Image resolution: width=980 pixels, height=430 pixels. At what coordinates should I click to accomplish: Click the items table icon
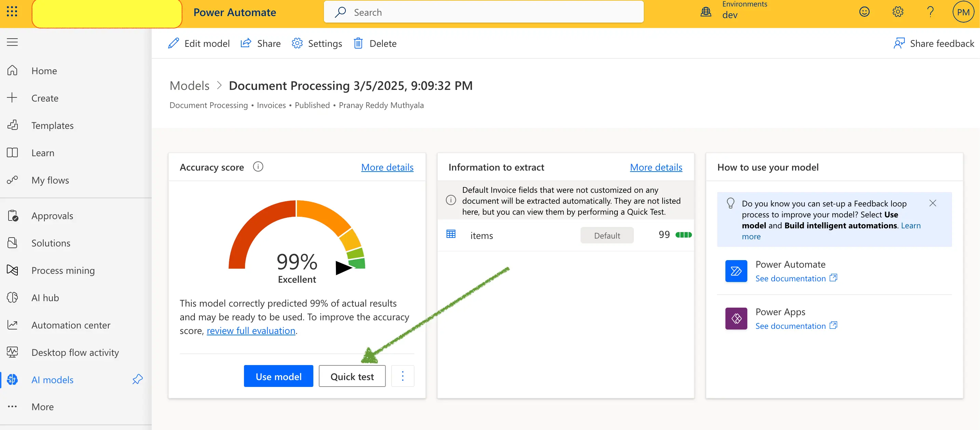[x=451, y=234]
